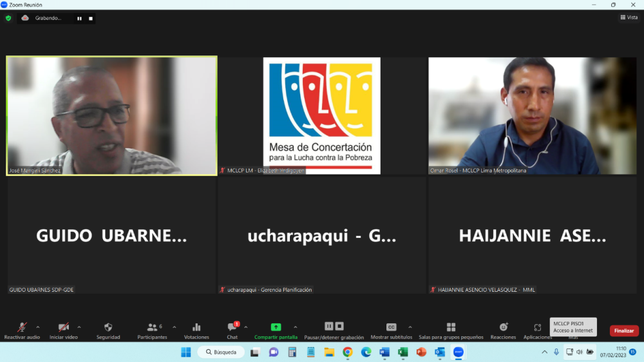This screenshot has width=644, height=362.
Task: Expand video options arrow next to Iniciar video
Action: (x=79, y=327)
